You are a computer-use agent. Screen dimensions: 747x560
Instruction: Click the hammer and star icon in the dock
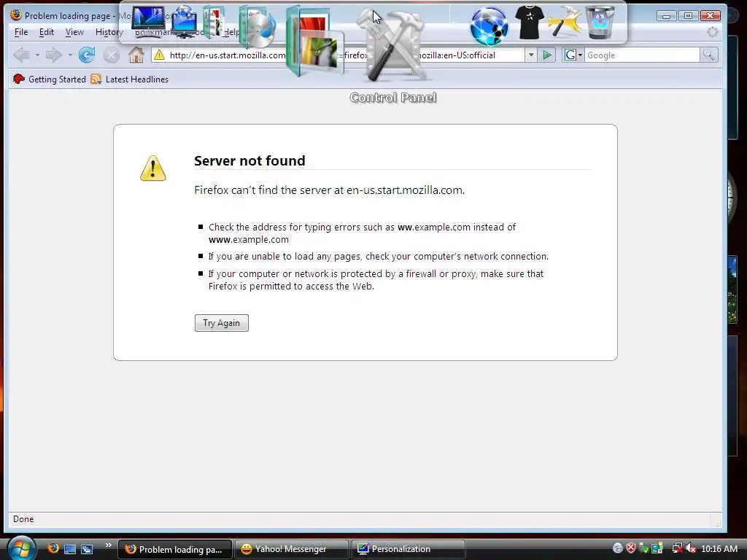coord(565,22)
